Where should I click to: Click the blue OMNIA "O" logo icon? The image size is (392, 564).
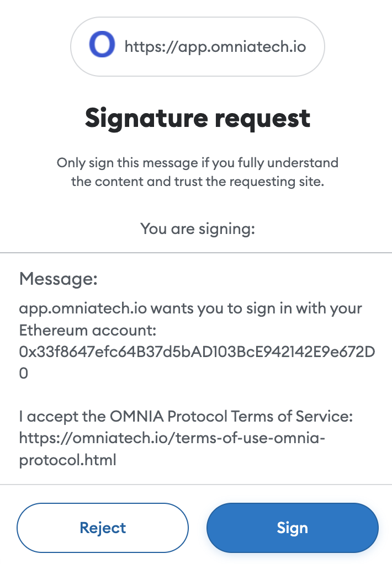pos(102,44)
